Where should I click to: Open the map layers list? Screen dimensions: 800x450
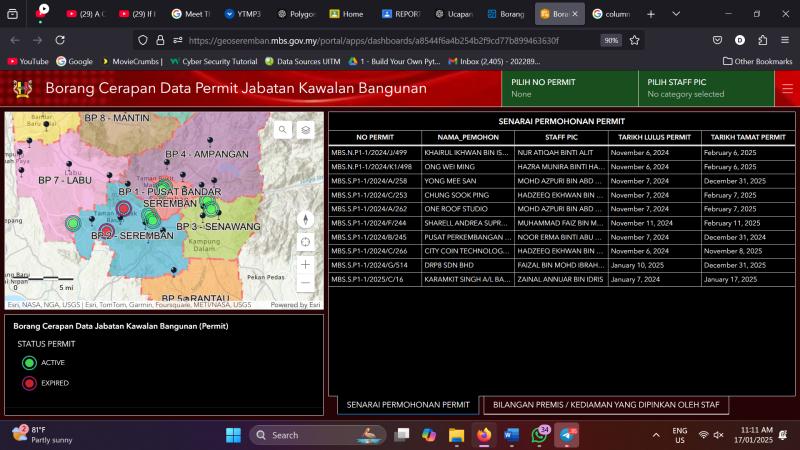tap(306, 130)
